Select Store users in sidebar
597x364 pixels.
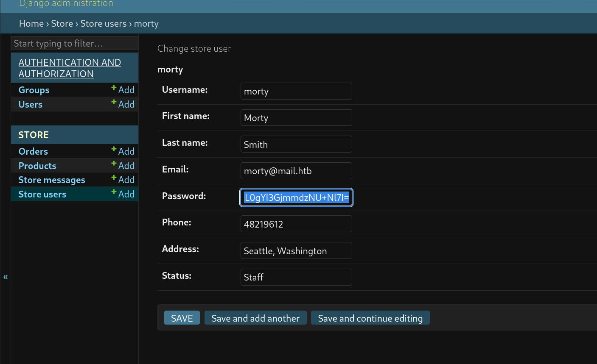click(x=42, y=195)
